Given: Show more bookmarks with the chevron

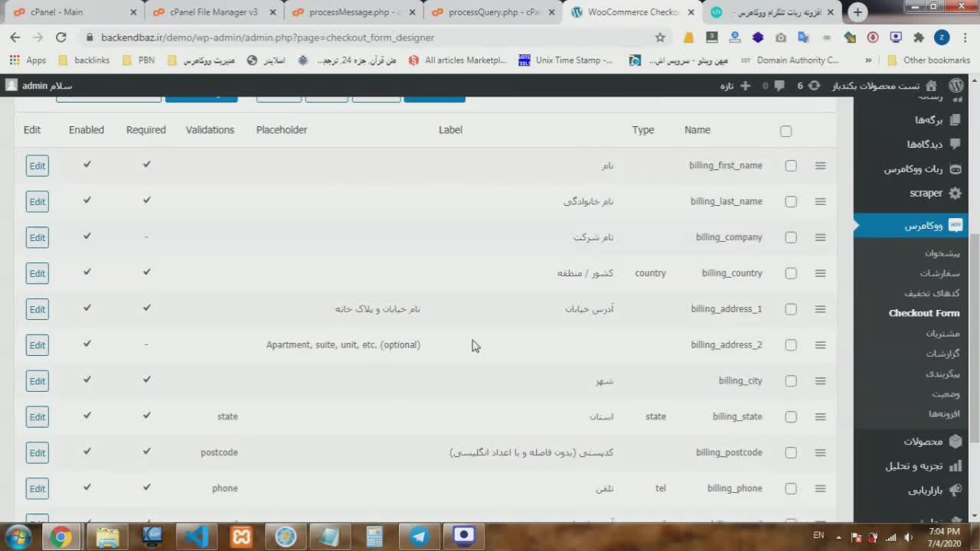Looking at the screenshot, I should [x=868, y=60].
